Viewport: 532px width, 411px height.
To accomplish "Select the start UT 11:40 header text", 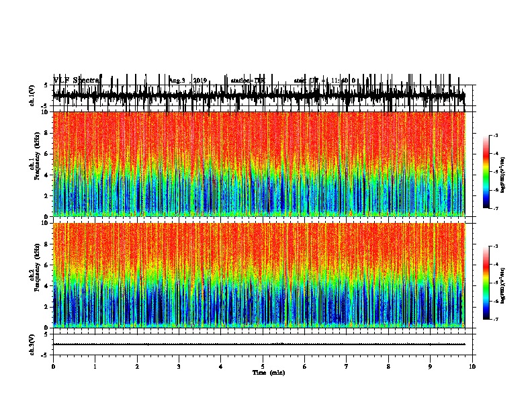I will point(324,81).
